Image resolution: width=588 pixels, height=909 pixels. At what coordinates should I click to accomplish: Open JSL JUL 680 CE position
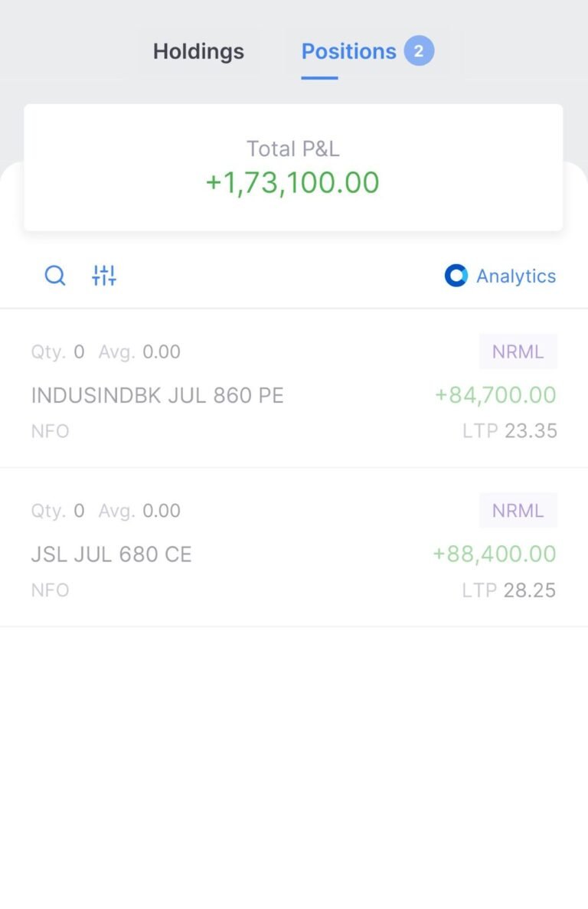tap(294, 548)
